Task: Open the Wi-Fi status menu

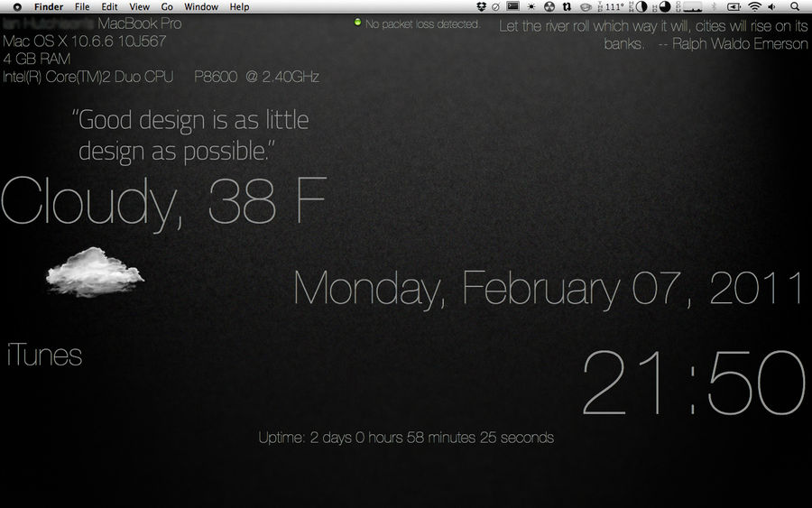Action: pyautogui.click(x=754, y=6)
